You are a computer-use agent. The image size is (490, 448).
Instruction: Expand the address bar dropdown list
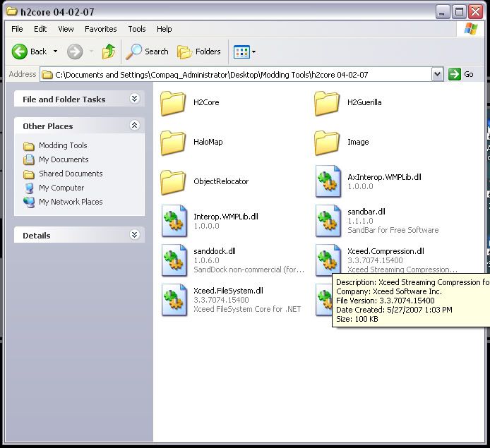click(438, 75)
